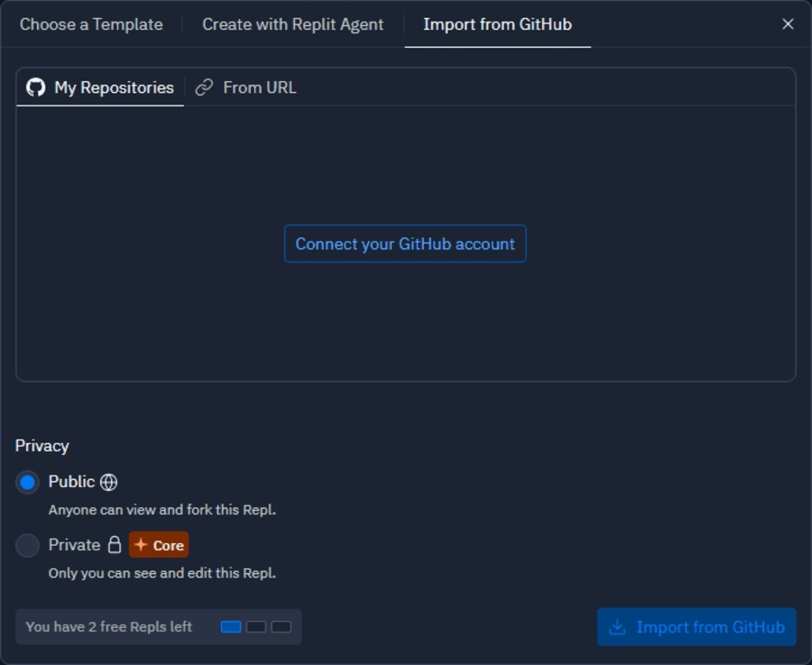Select the Public privacy radio button
This screenshot has width=812, height=665.
(27, 482)
